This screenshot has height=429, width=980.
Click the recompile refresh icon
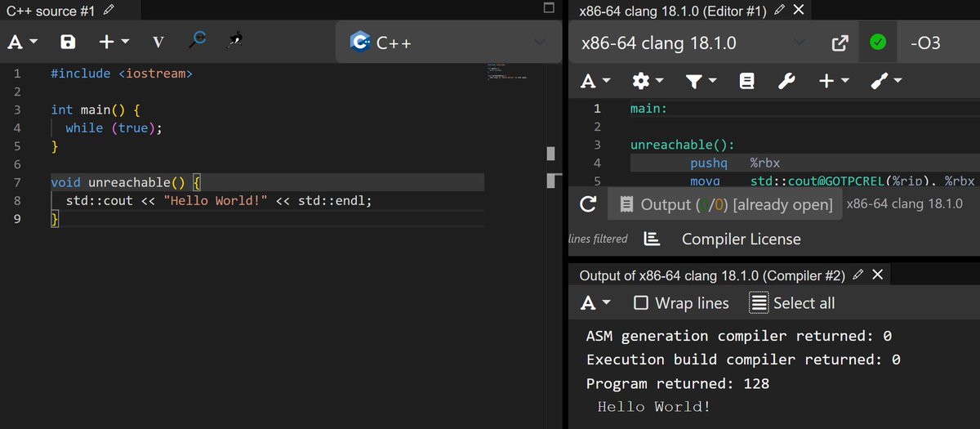coord(587,204)
